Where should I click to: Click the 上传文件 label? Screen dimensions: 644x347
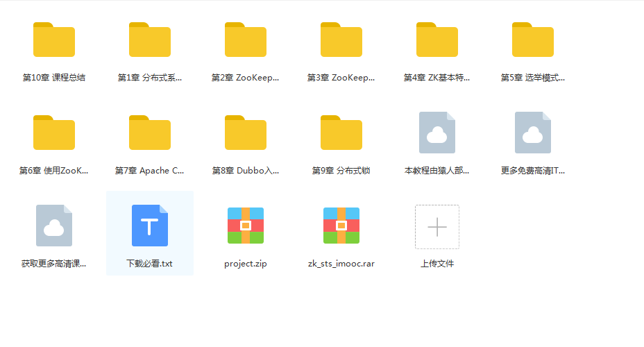pos(437,264)
